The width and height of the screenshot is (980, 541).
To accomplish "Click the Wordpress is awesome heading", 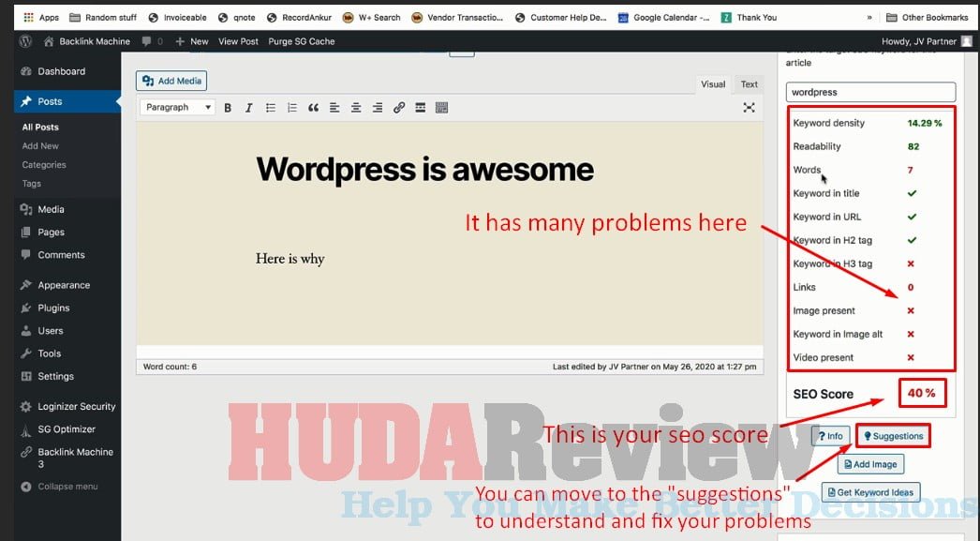I will tap(425, 169).
